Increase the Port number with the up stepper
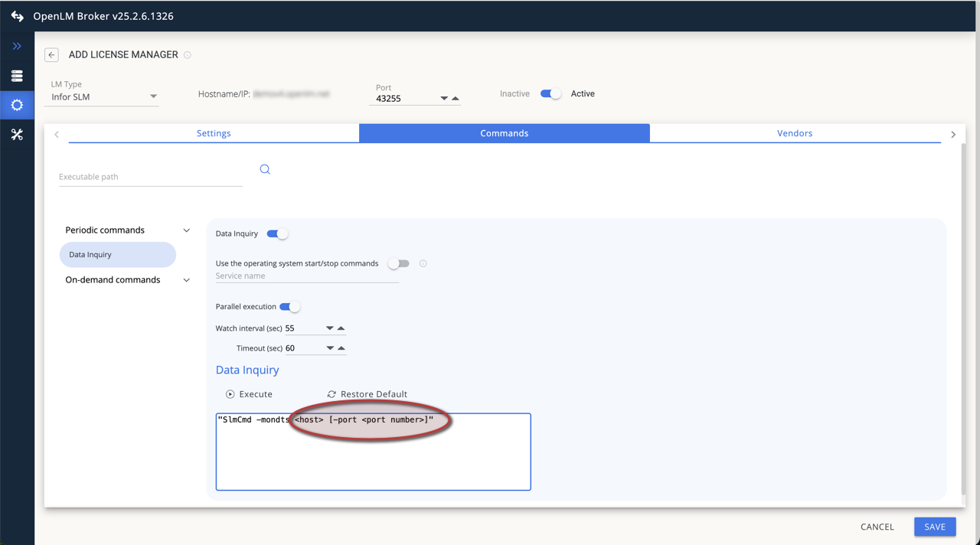 [455, 98]
